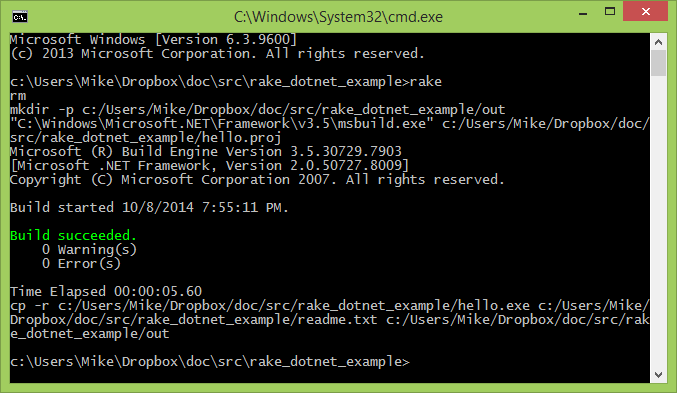Click the mkdir -p command line

[257, 110]
